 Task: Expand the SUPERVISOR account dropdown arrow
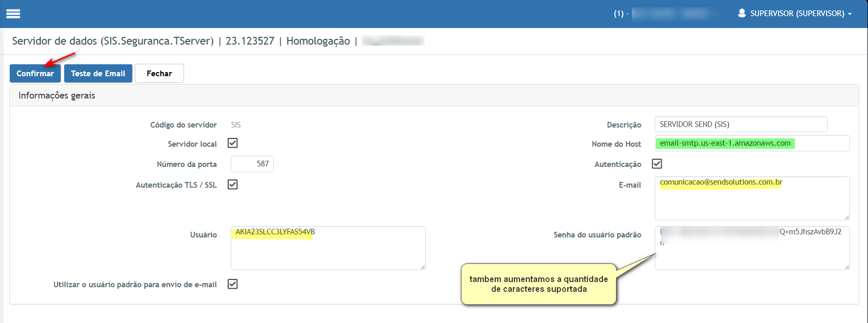click(x=850, y=14)
